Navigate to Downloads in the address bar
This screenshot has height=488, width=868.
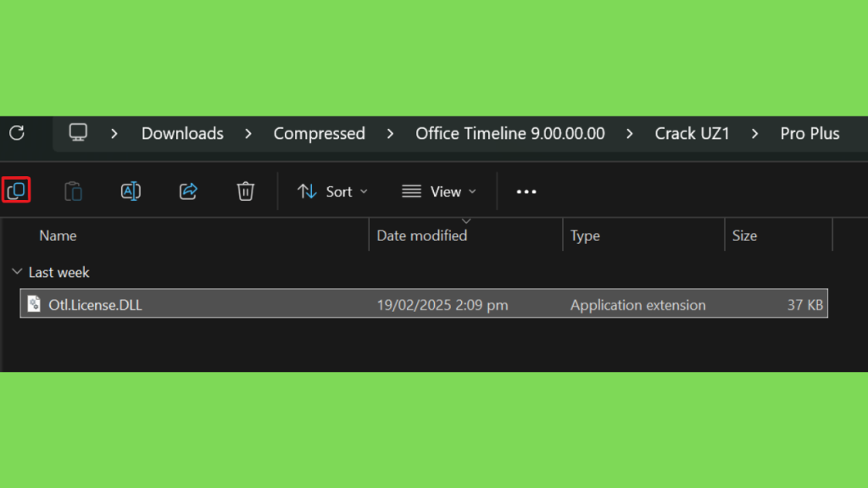tap(182, 133)
